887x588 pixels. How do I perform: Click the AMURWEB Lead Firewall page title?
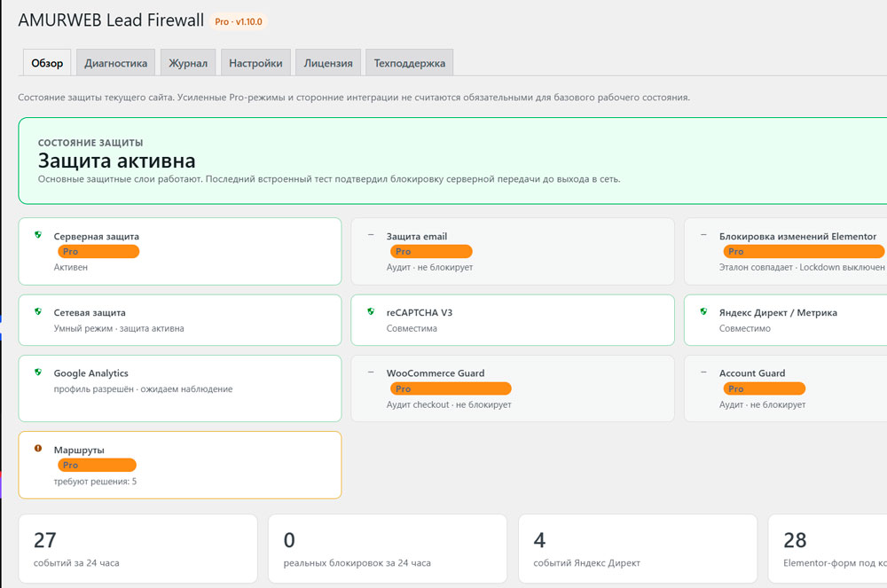pyautogui.click(x=111, y=20)
